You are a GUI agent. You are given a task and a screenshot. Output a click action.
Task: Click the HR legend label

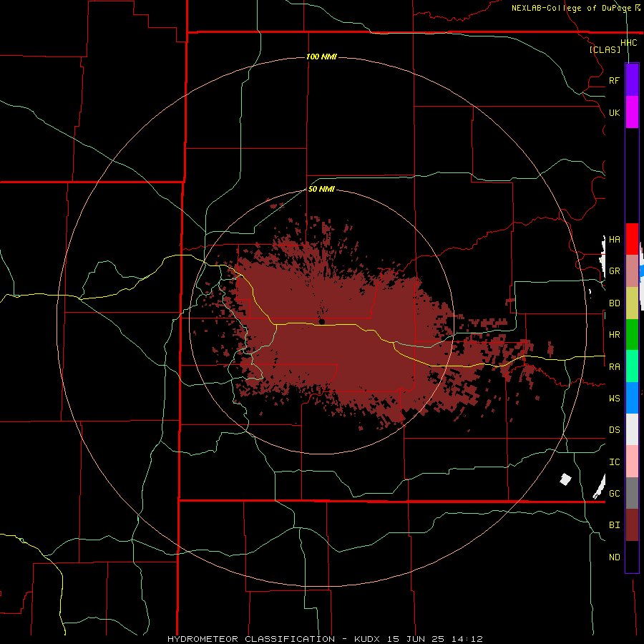point(614,335)
